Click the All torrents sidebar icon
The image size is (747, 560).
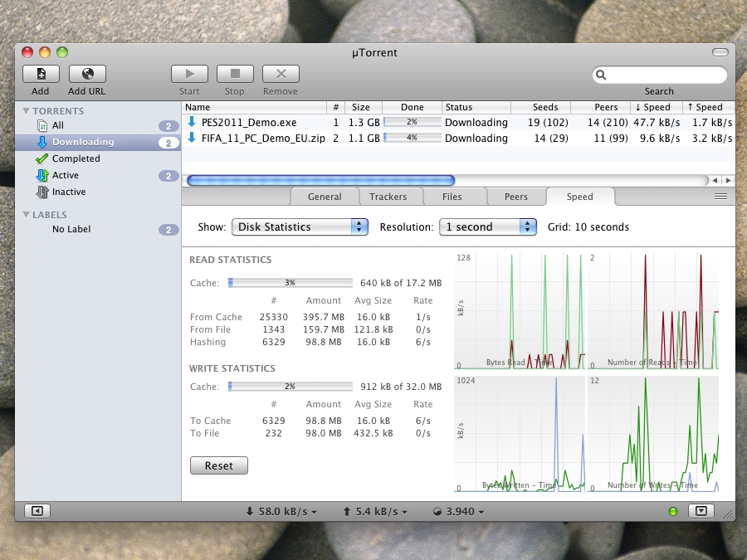pos(42,126)
